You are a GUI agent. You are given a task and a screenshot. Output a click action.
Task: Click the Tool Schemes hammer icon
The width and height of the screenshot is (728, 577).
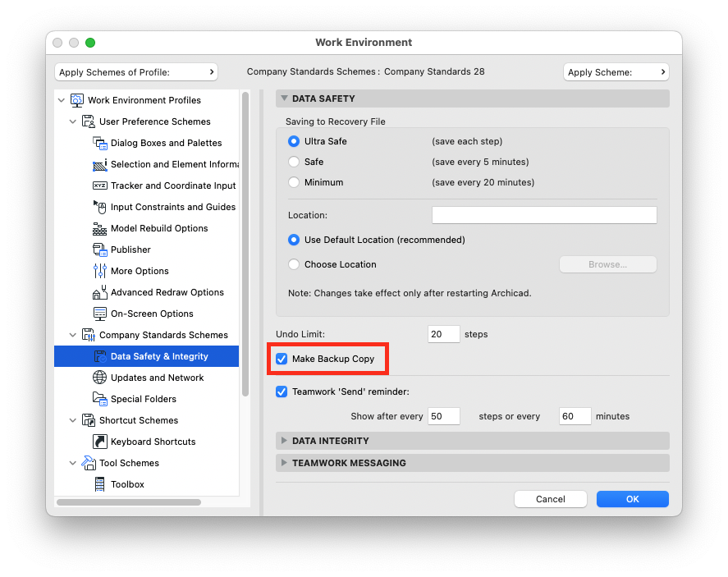88,463
